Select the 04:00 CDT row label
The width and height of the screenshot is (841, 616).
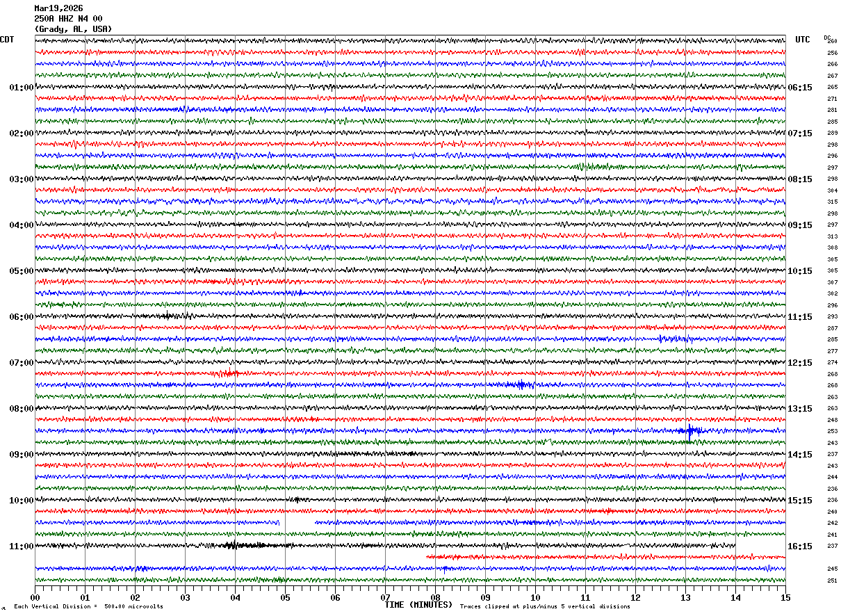click(22, 225)
